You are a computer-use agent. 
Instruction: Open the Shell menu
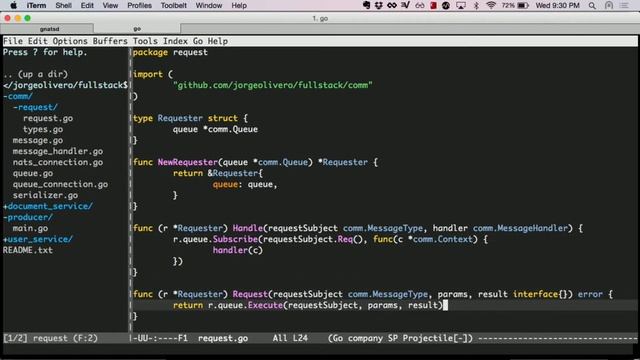pos(63,5)
